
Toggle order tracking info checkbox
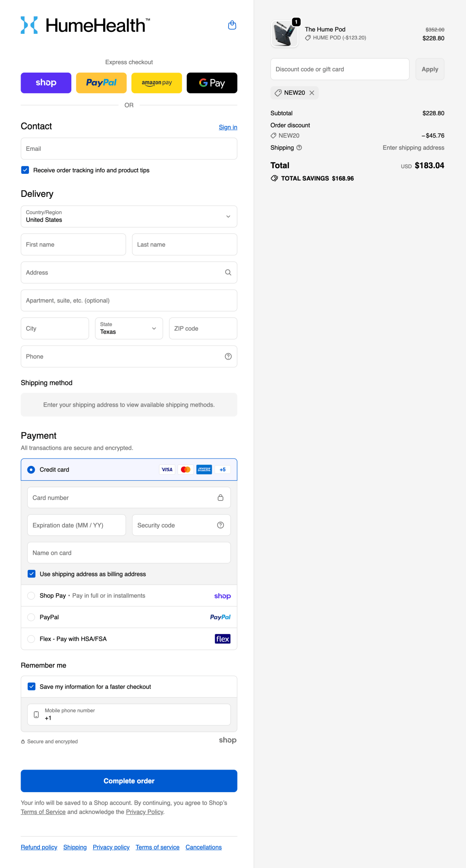tap(25, 170)
